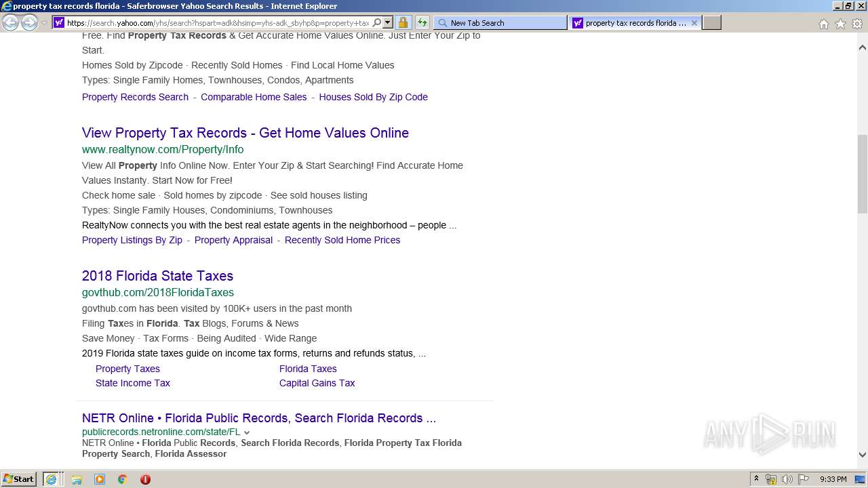The image size is (868, 488).
Task: Click the red Opera-style taskbar icon
Action: tap(145, 479)
